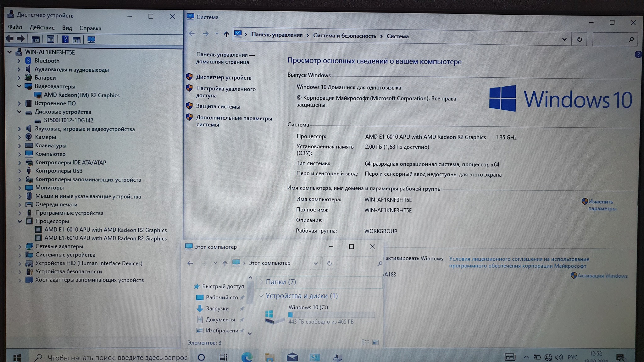Collapse the Процессоры tree node

click(x=19, y=221)
